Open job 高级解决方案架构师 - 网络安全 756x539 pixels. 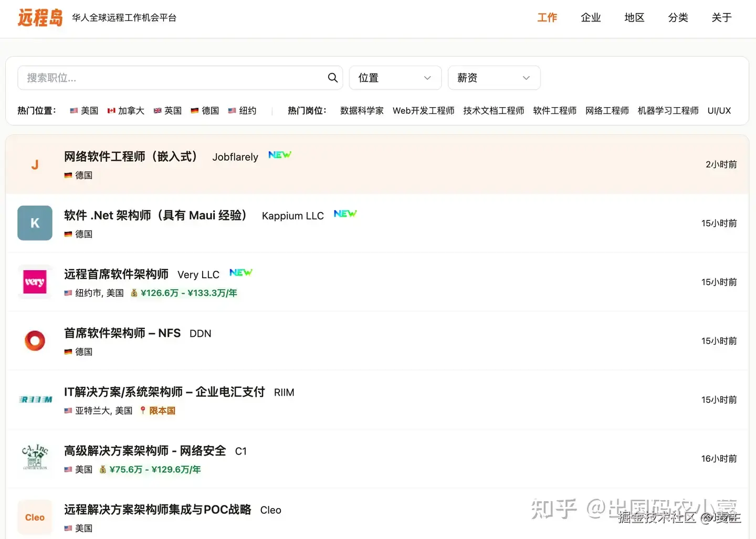tap(145, 450)
